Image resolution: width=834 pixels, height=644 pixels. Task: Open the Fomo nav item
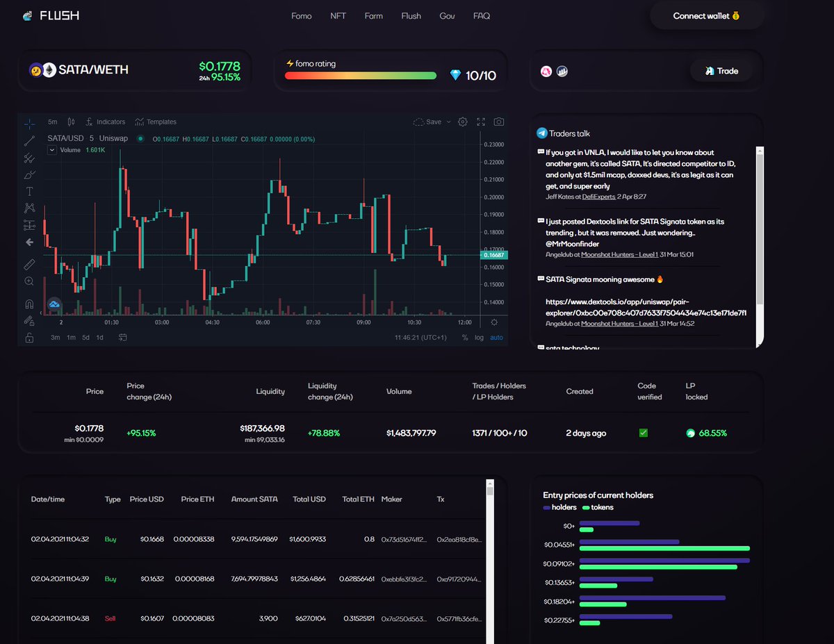302,15
